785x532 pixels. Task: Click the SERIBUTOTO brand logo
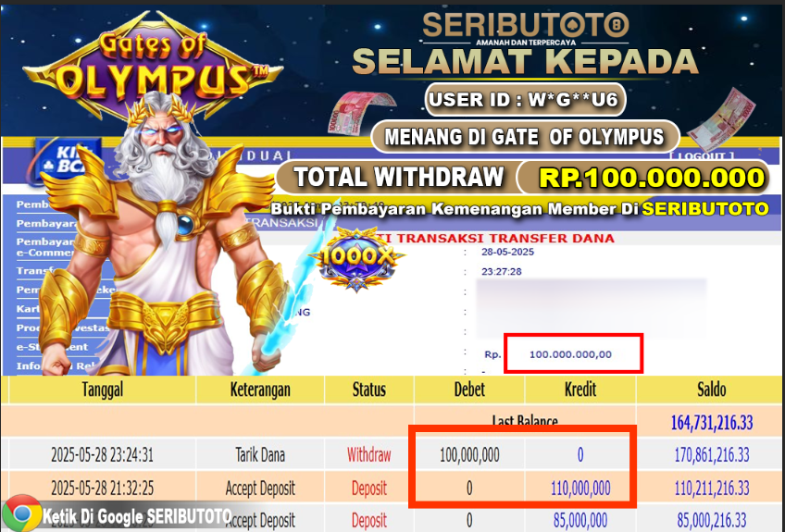526,27
